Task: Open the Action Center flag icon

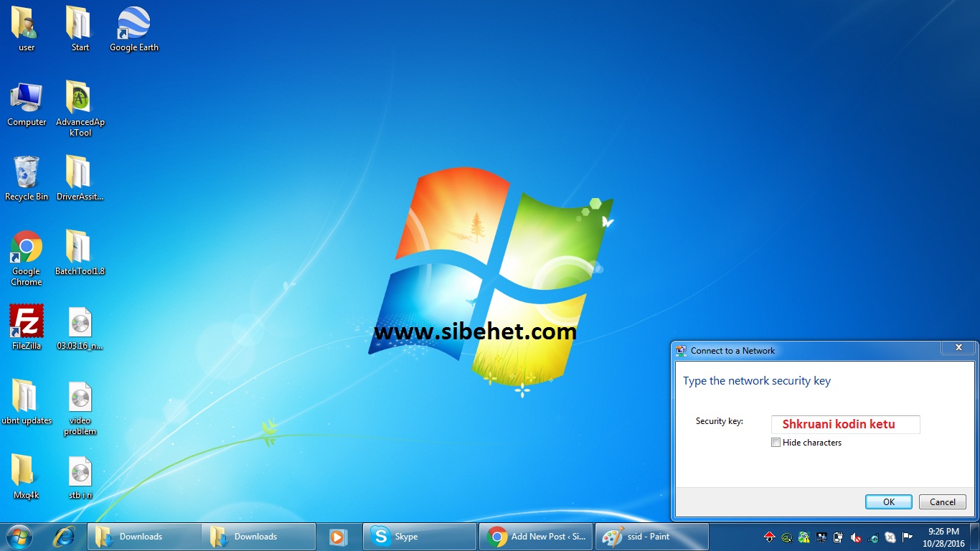Action: pyautogui.click(x=908, y=537)
